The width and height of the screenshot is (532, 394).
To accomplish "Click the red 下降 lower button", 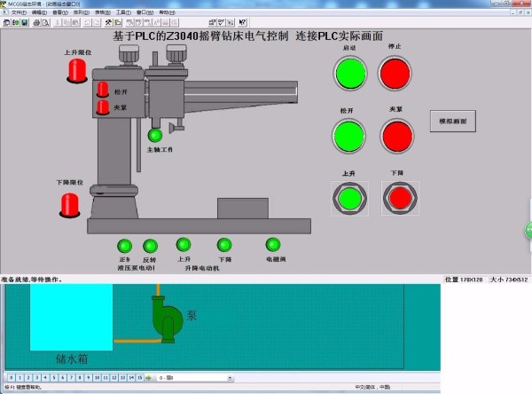I will [x=400, y=199].
